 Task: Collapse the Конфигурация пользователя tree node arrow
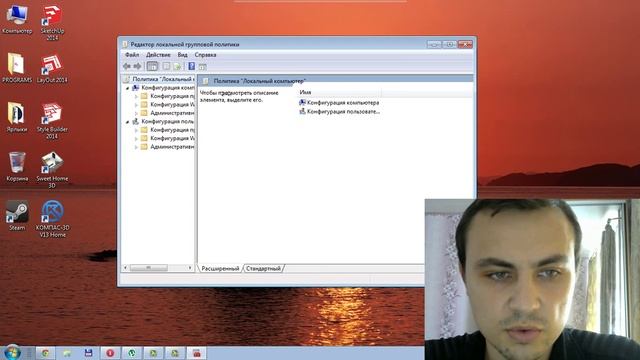(x=127, y=122)
